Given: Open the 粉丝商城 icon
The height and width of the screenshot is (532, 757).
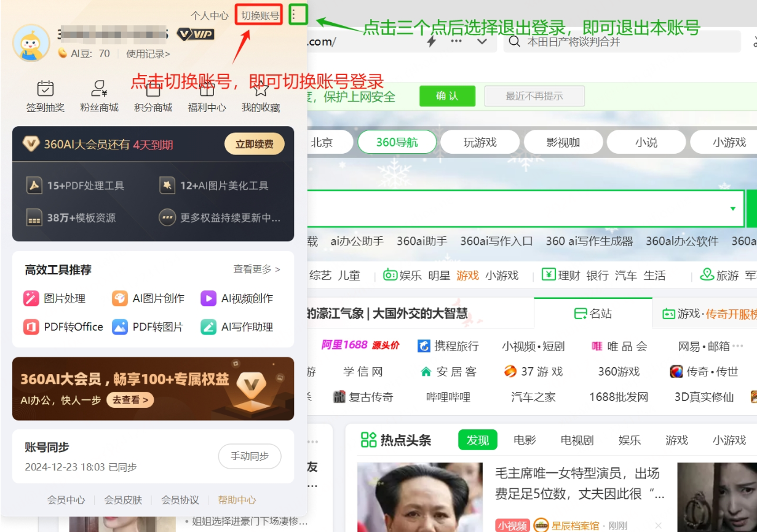Looking at the screenshot, I should click(x=98, y=88).
